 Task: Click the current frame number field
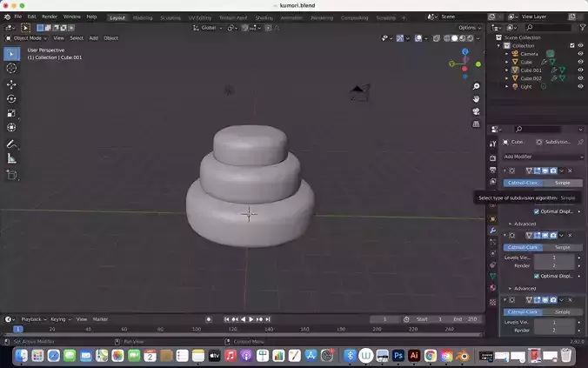click(x=384, y=319)
